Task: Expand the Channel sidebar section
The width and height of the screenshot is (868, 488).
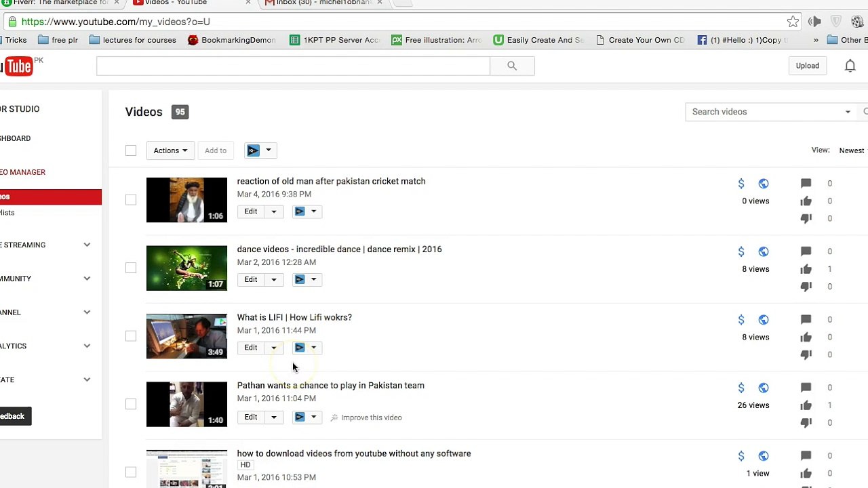Action: coord(87,312)
